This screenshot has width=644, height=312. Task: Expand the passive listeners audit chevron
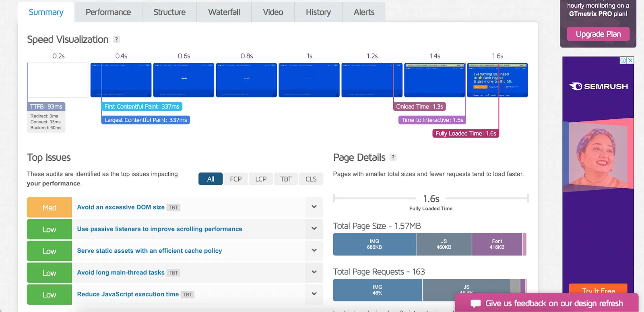pyautogui.click(x=314, y=229)
